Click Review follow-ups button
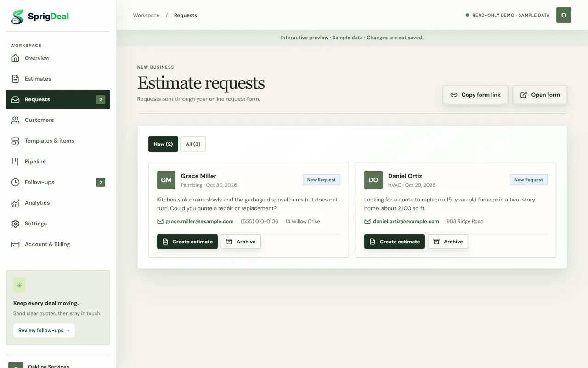588x368 pixels. 44,330
